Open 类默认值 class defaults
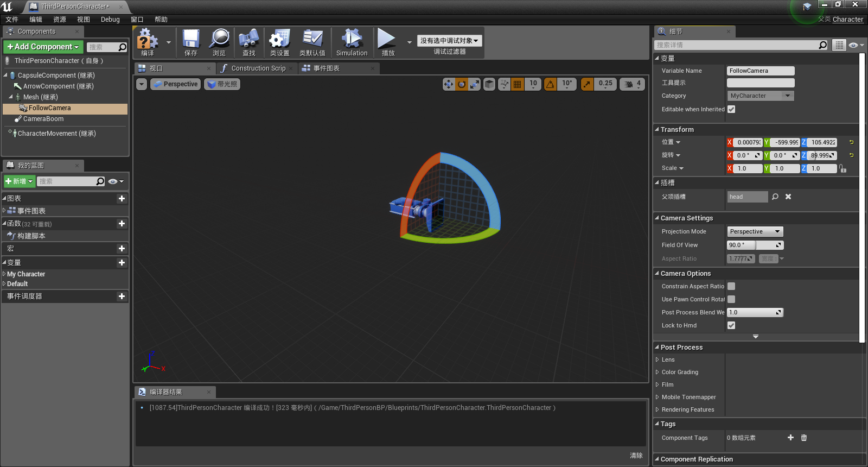The height and width of the screenshot is (467, 868). coord(312,42)
